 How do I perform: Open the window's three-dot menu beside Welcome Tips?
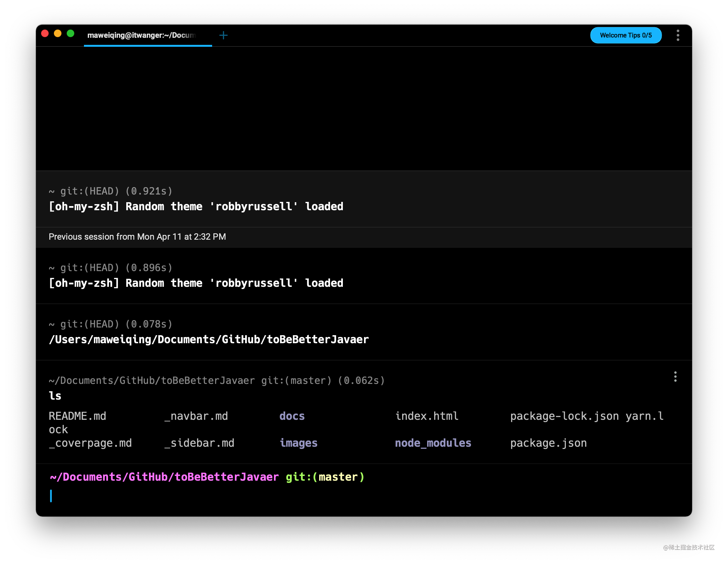(678, 35)
